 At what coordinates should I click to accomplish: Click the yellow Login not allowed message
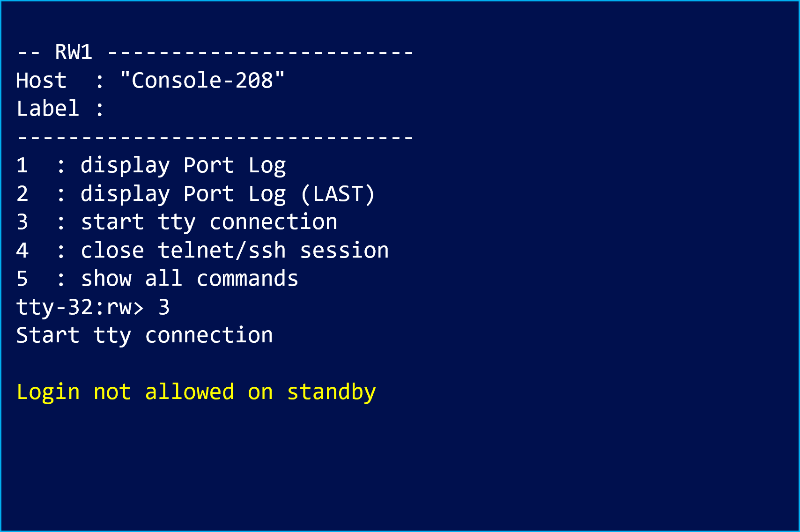196,392
